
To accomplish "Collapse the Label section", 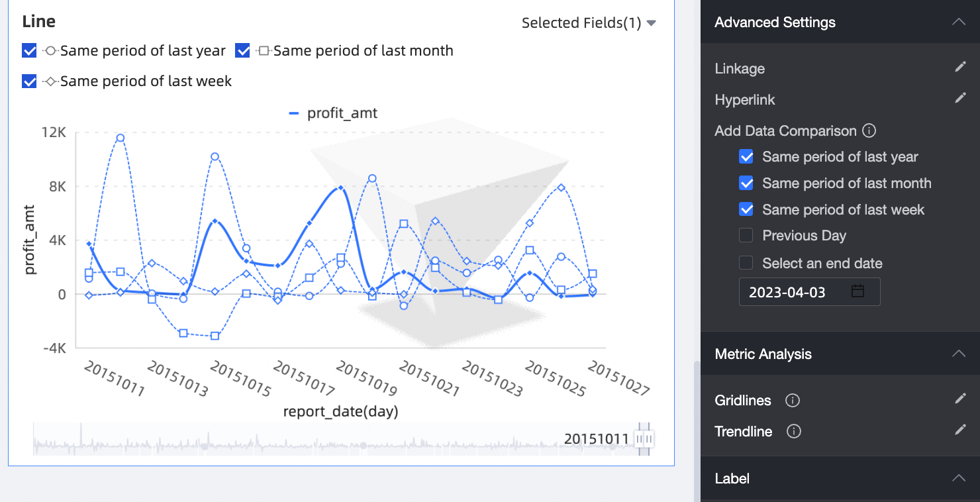I will (x=958, y=478).
